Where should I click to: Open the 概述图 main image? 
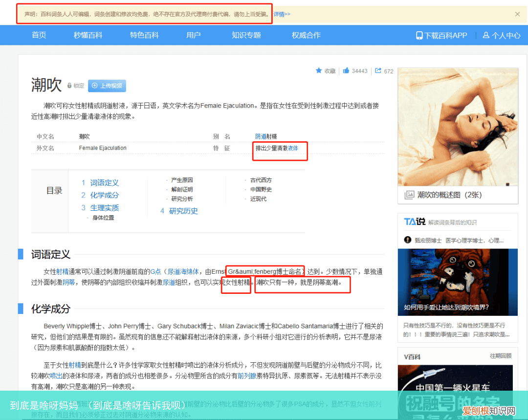point(458,127)
